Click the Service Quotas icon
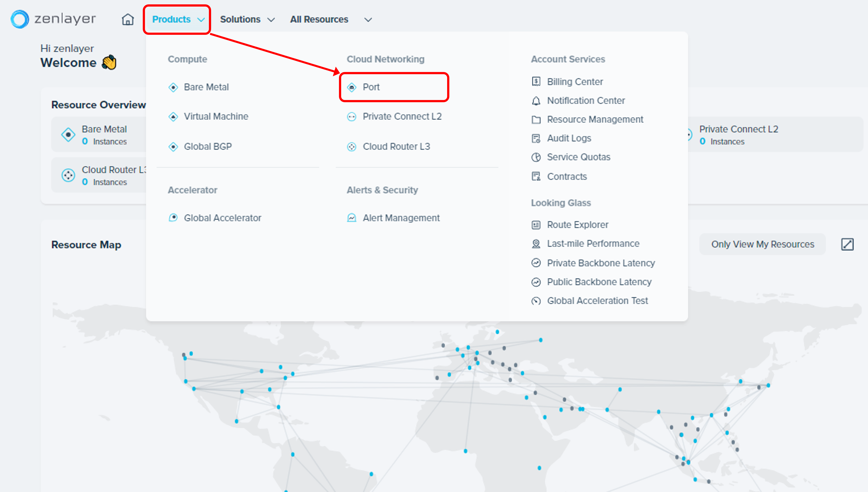 [536, 157]
